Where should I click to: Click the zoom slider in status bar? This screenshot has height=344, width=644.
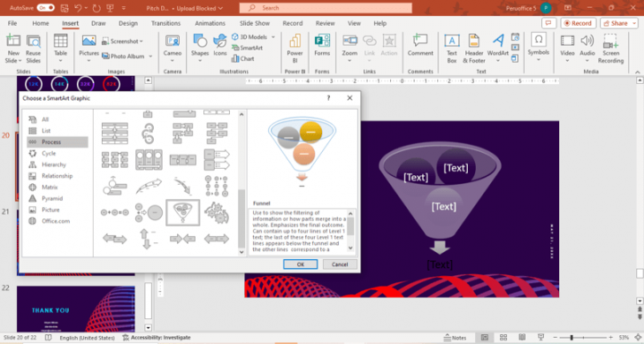tap(583, 338)
